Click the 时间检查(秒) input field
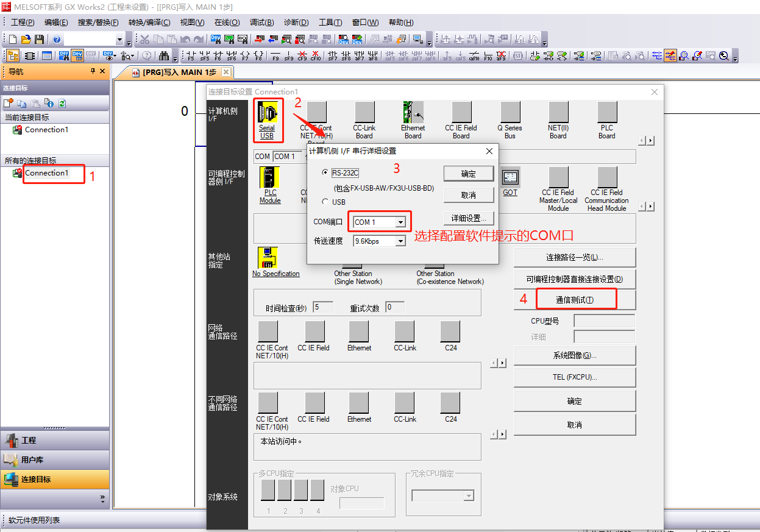This screenshot has width=760, height=532. (x=323, y=307)
